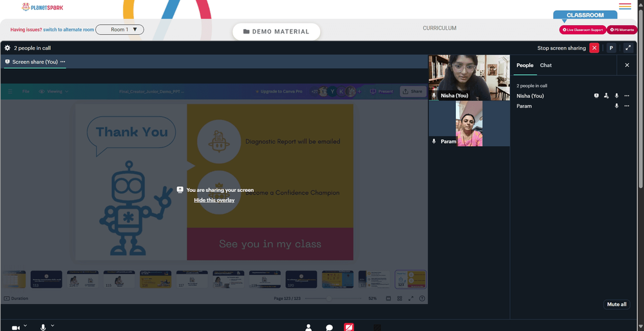Toggle camera on/off in bottom bar
644x331 pixels.
click(15, 328)
